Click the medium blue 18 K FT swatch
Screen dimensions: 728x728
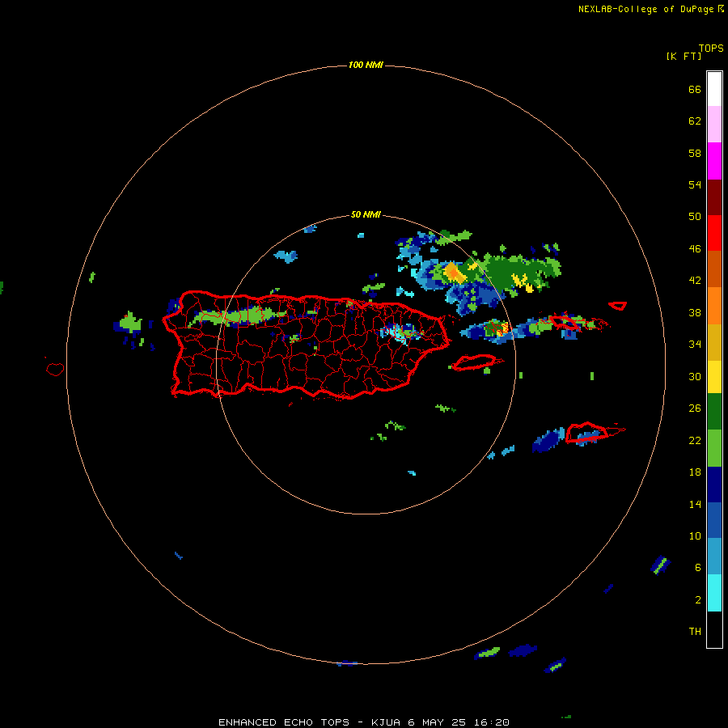pyautogui.click(x=714, y=520)
